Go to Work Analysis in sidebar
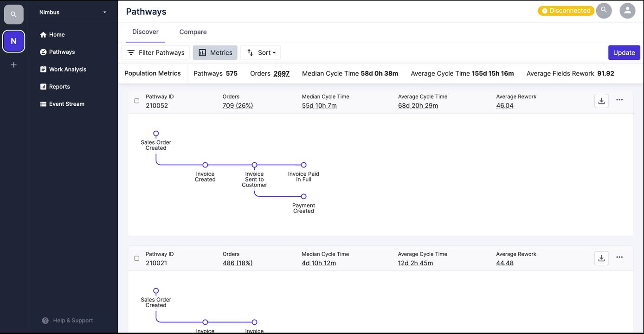The height and width of the screenshot is (334, 644). pos(67,69)
